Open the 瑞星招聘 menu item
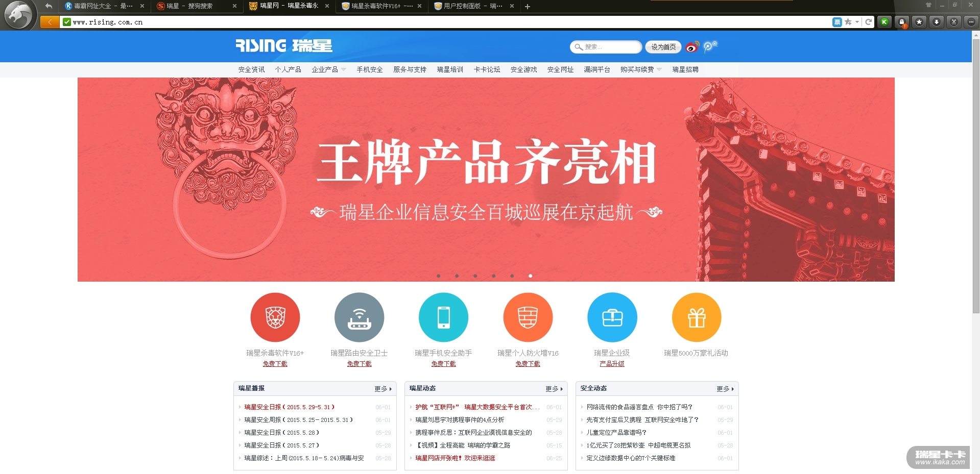Screen dimensions: 980x474 coord(685,69)
